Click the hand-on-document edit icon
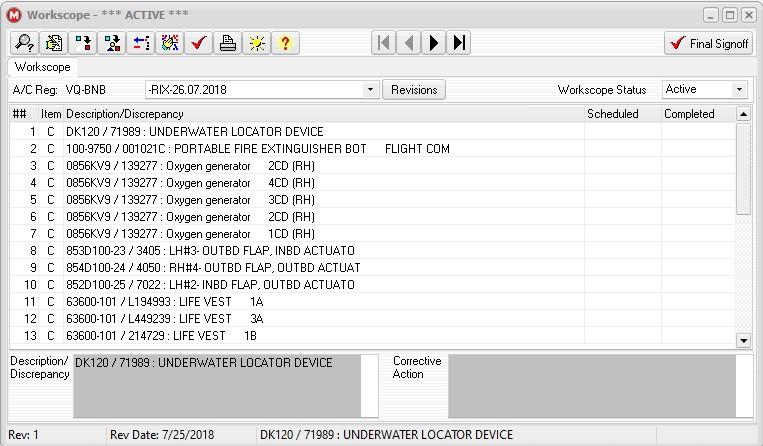This screenshot has height=446, width=763. coord(54,43)
